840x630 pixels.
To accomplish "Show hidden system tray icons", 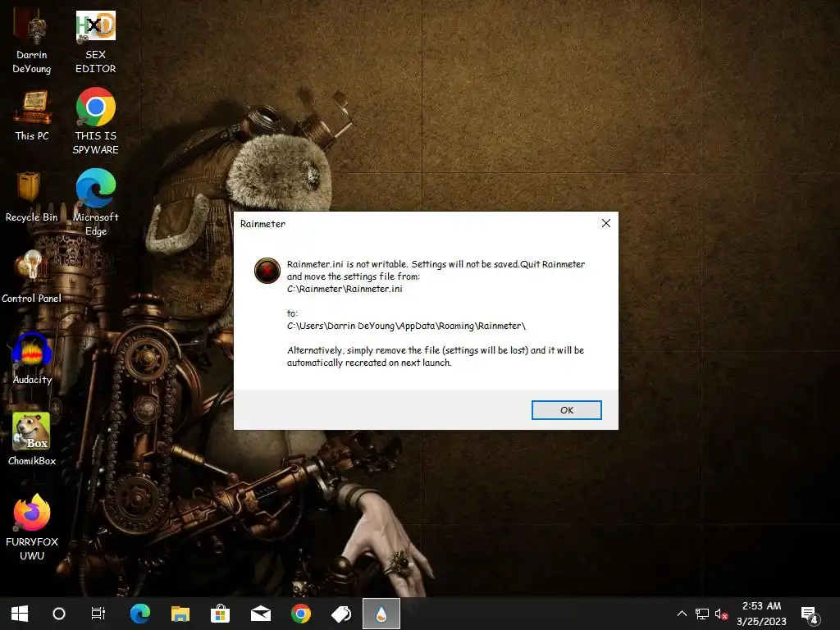I will pyautogui.click(x=682, y=614).
